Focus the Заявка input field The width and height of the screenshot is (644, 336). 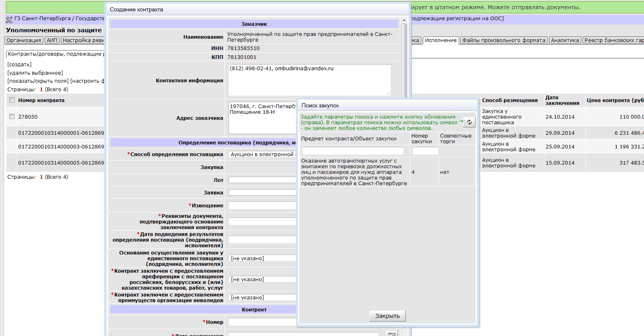262,193
